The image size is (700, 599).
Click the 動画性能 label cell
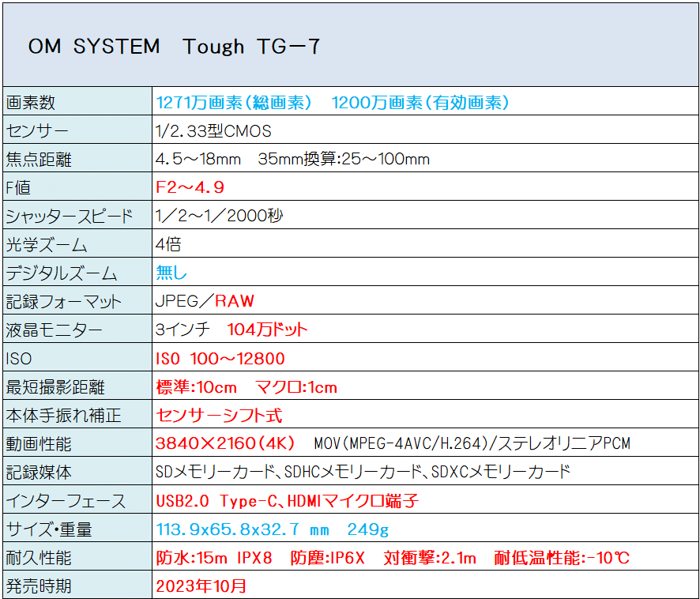[x=77, y=443]
